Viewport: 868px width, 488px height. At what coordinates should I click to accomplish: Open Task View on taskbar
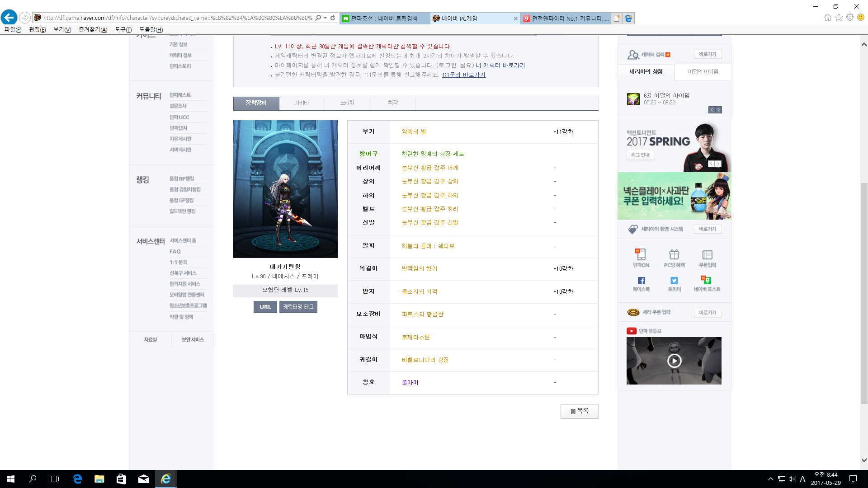(54, 479)
